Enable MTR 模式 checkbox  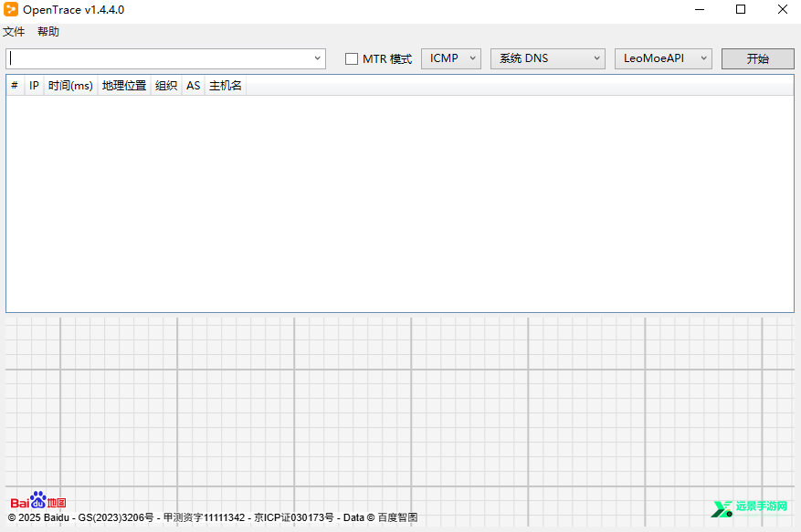[x=351, y=57]
